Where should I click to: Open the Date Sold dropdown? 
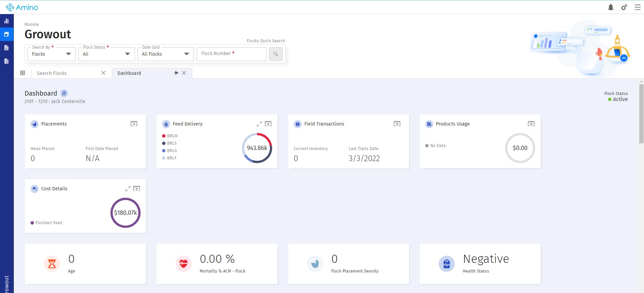(166, 54)
